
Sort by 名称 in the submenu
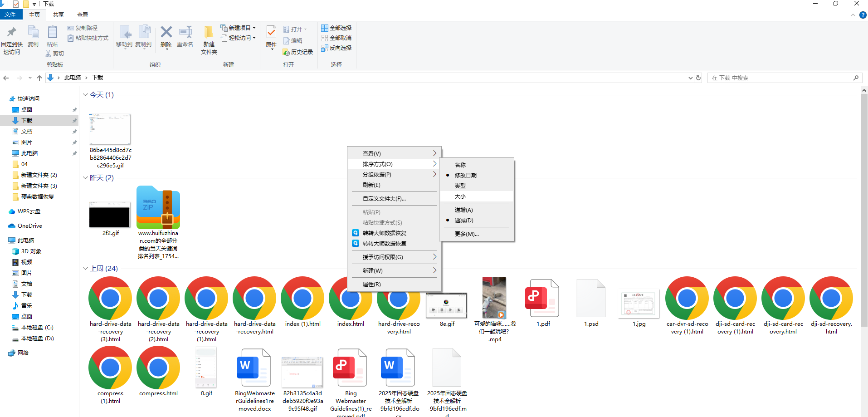tap(477, 165)
